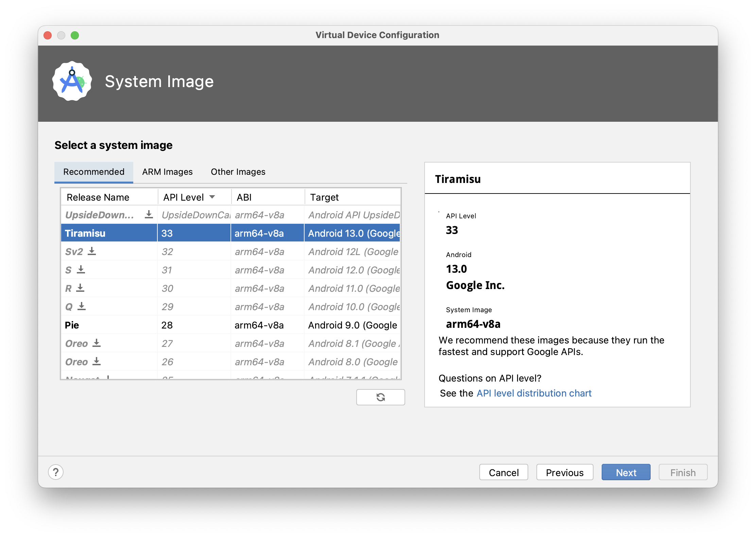Download the S (API 31) system image
The height and width of the screenshot is (538, 756).
point(81,270)
